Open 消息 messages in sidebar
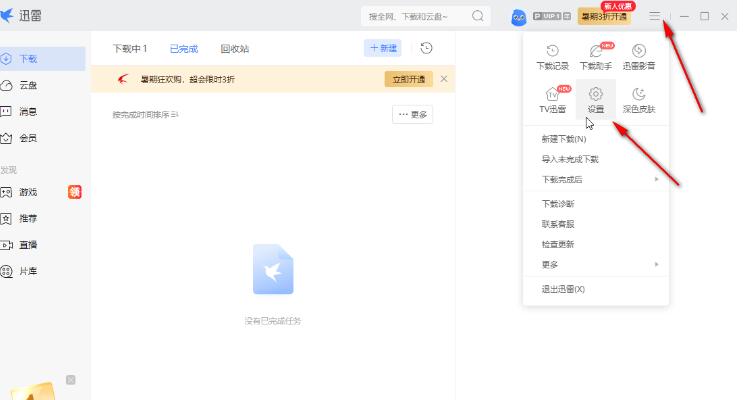 [x=43, y=112]
